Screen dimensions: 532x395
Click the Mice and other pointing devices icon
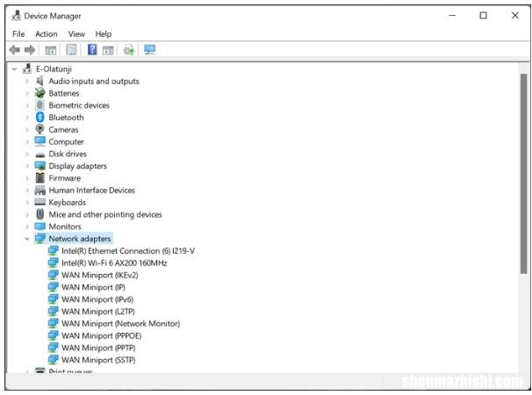[40, 214]
